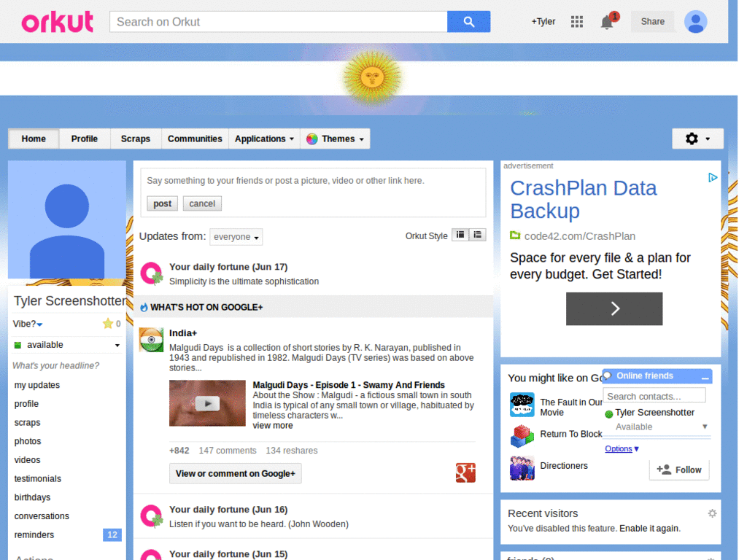Screen dimensions: 747x560
Task: Minimize the Online friends chat panel
Action: [705, 377]
